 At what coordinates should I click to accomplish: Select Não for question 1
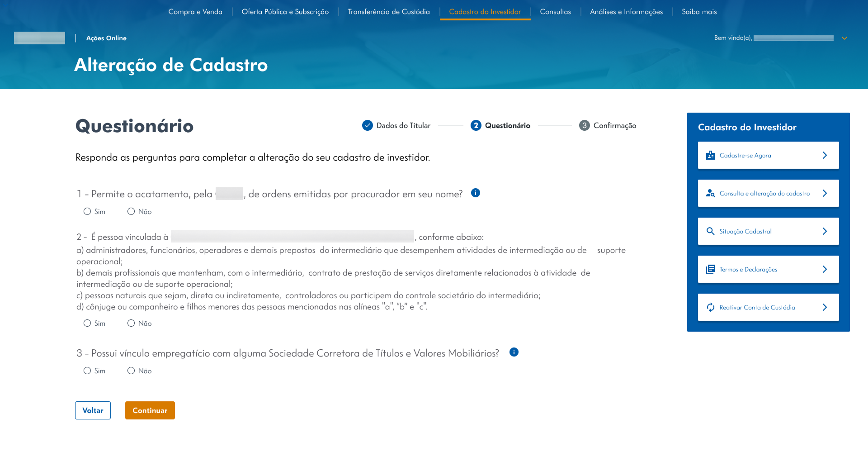(131, 211)
